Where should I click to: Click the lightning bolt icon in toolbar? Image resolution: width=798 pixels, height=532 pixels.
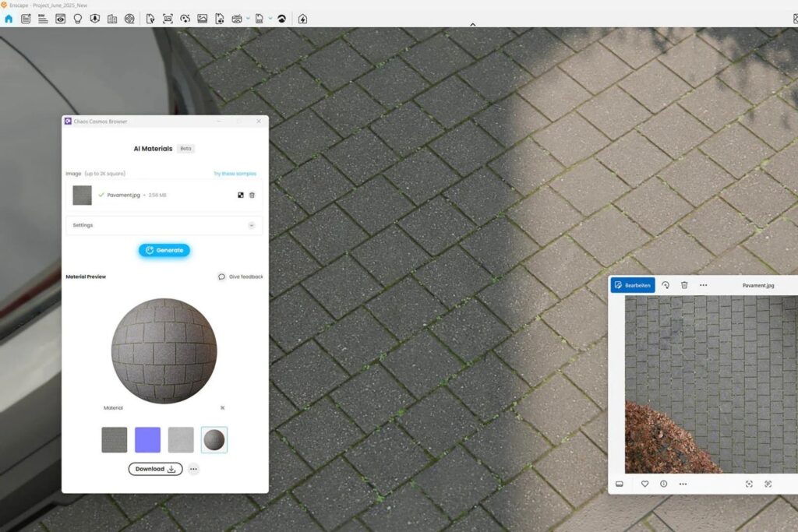[x=303, y=19]
